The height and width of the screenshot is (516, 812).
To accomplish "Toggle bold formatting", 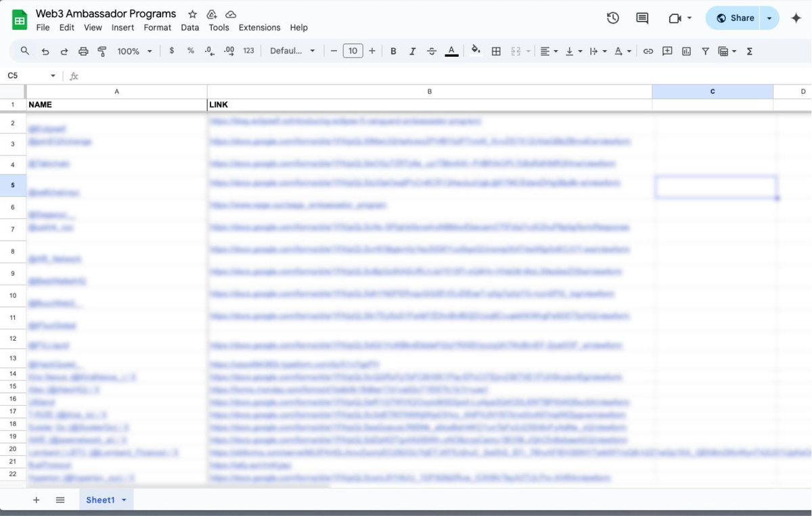I will [x=393, y=51].
